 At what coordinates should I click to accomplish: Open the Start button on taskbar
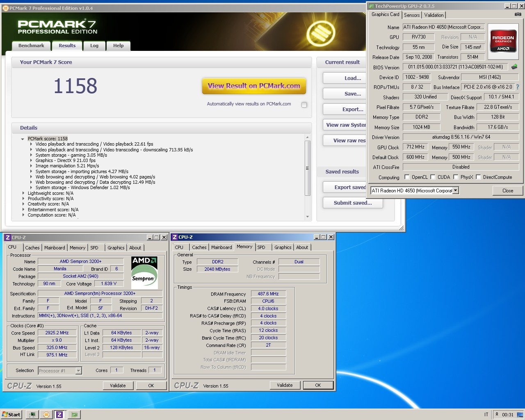tap(11, 414)
